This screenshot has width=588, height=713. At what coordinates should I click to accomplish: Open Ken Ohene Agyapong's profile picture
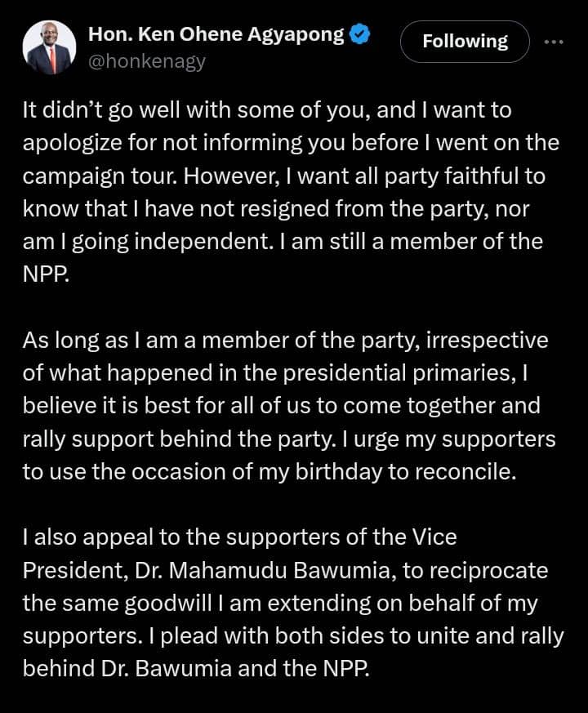pyautogui.click(x=50, y=47)
